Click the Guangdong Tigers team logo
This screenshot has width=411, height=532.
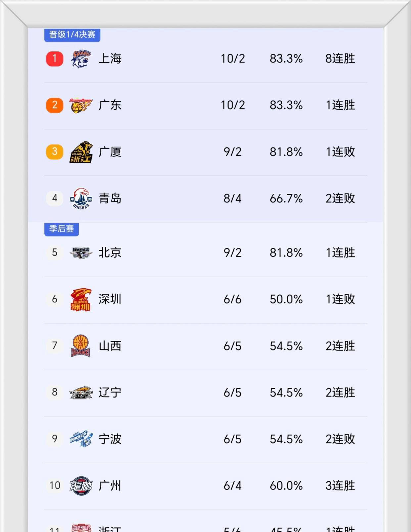click(x=81, y=105)
